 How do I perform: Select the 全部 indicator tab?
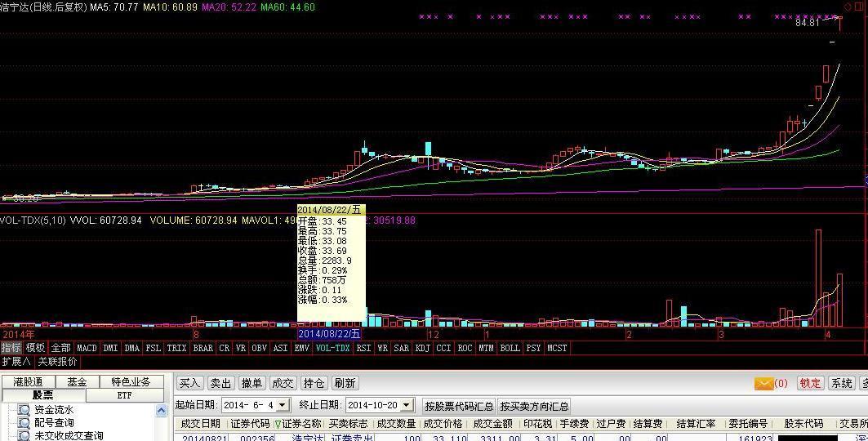(61, 348)
